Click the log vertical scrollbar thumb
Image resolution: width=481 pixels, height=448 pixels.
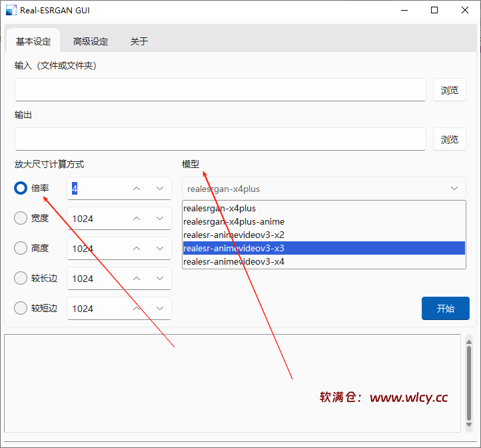[x=469, y=383]
